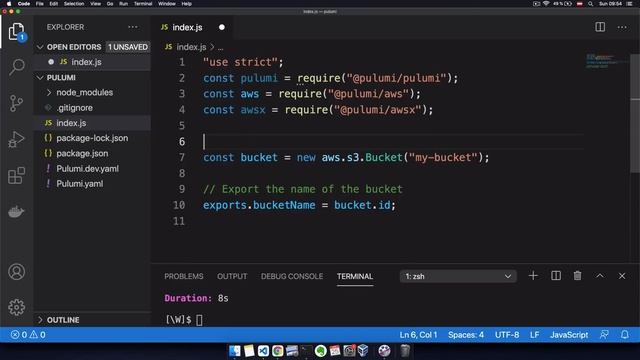Screen dimensions: 640x360
Task: Open the File menu
Action: pos(40,4)
